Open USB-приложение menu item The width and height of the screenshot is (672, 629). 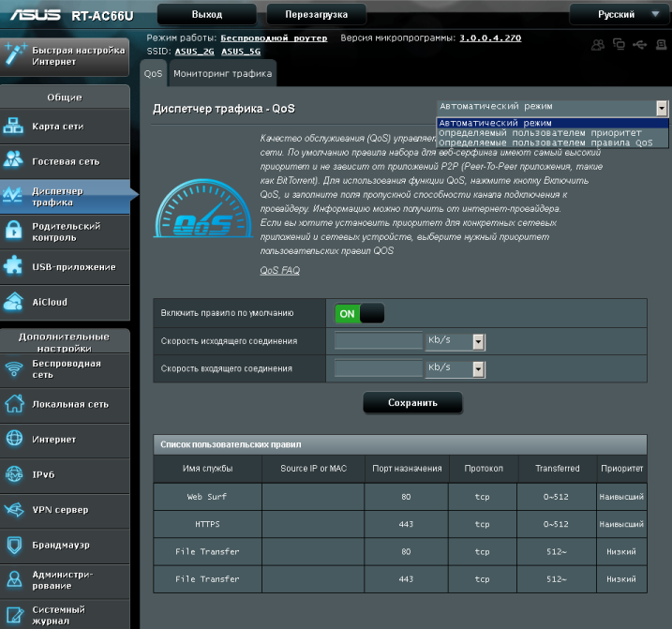point(65,267)
